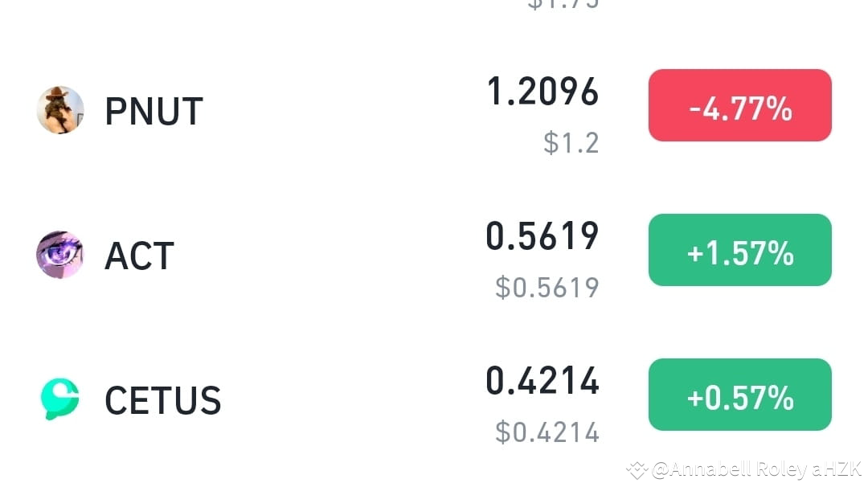Toggle the +1.57% green badge for ACT
The height and width of the screenshot is (487, 868).
coord(739,250)
